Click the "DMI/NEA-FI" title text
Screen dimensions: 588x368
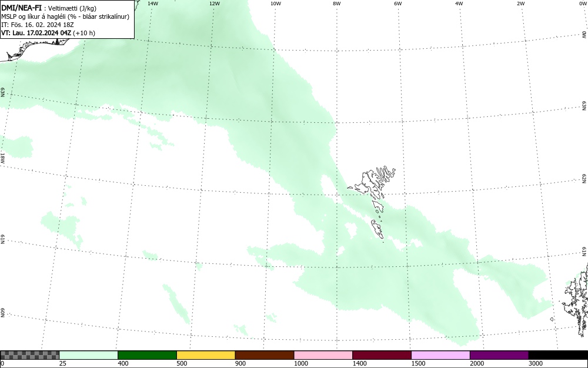click(x=21, y=8)
